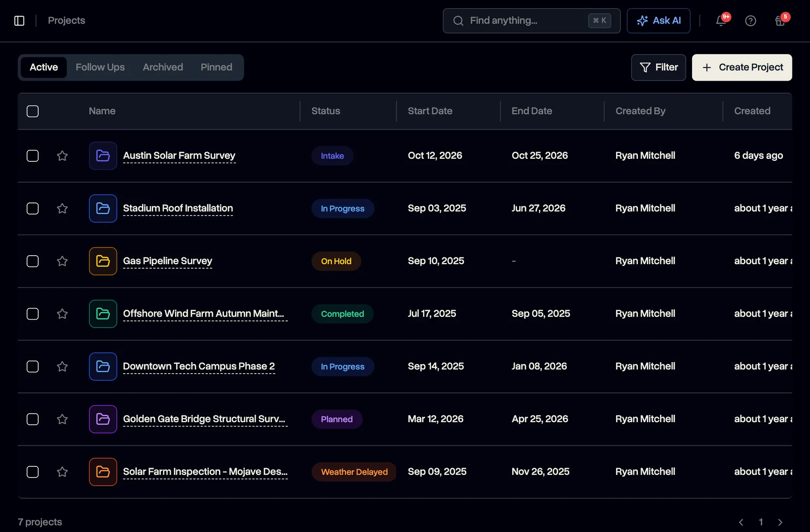Sort by the Start Date column header
The width and height of the screenshot is (810, 532).
(430, 111)
